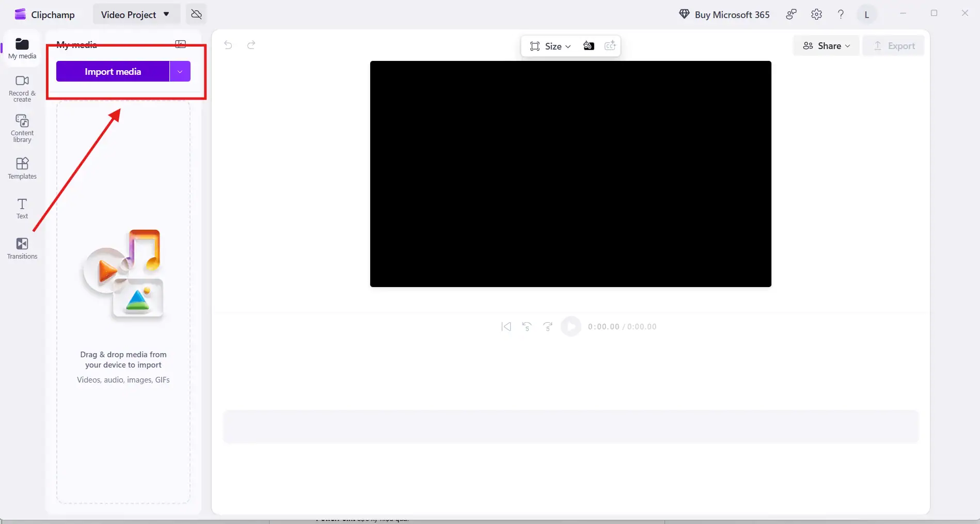Screen dimensions: 980x524
Task: Open the Video Project title menu
Action: tap(136, 14)
